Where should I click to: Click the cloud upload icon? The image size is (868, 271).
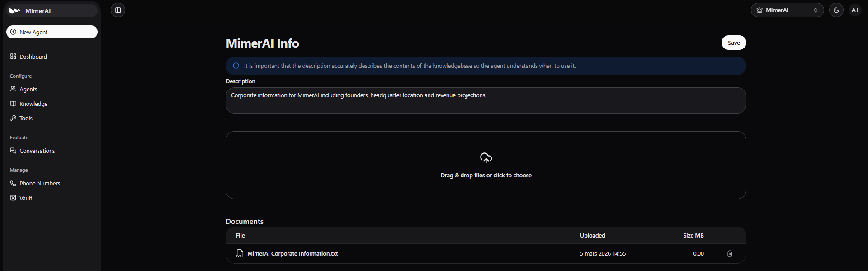click(486, 158)
